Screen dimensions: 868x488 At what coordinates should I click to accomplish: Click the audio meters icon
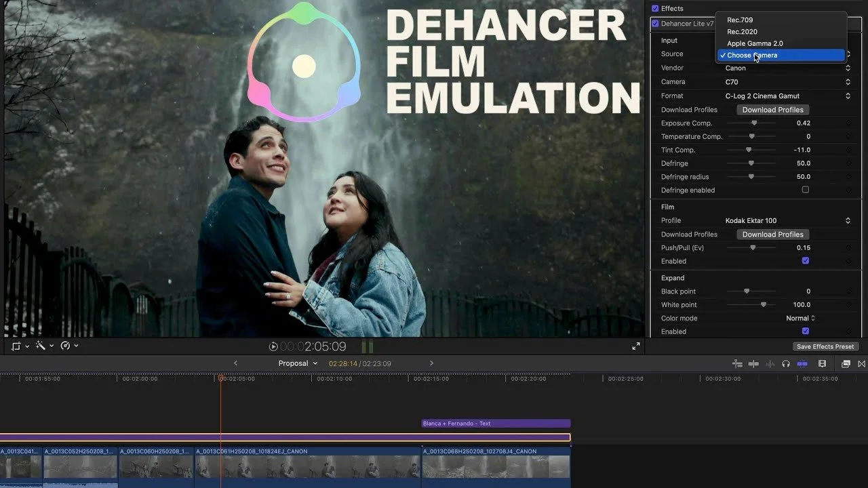point(367,347)
